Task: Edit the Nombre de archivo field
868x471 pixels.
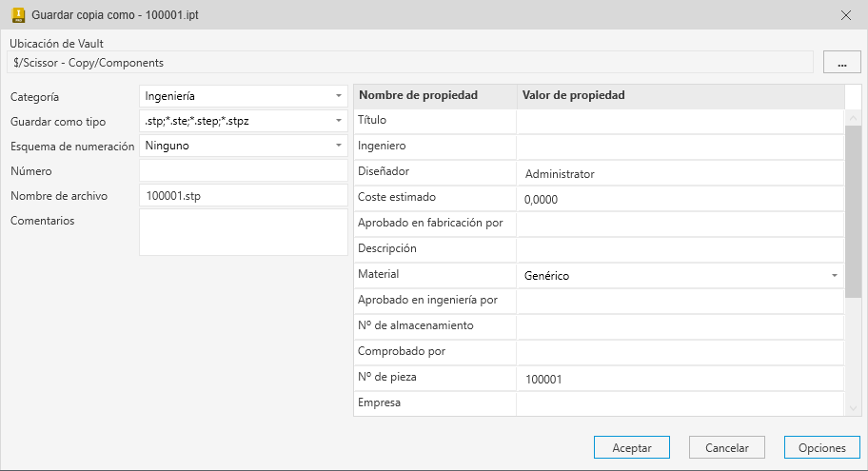Action: [x=243, y=196]
